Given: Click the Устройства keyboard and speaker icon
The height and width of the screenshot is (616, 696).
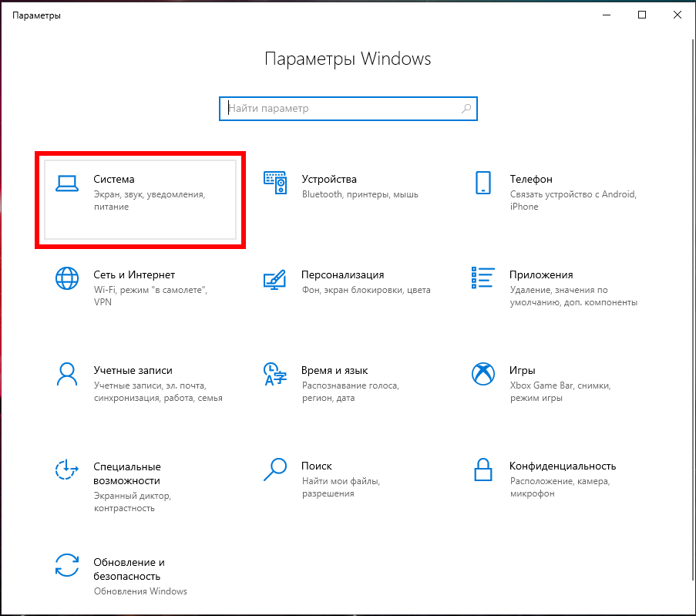Looking at the screenshot, I should [275, 183].
